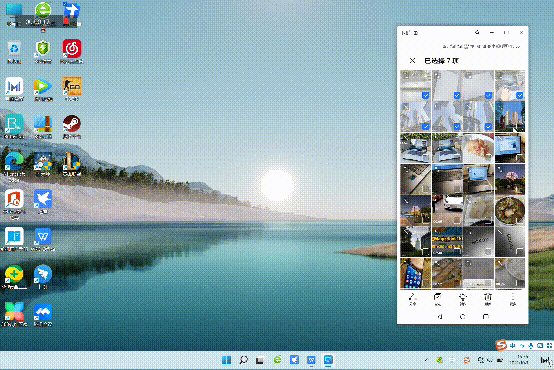Open the three-dot more options menu

(513, 299)
